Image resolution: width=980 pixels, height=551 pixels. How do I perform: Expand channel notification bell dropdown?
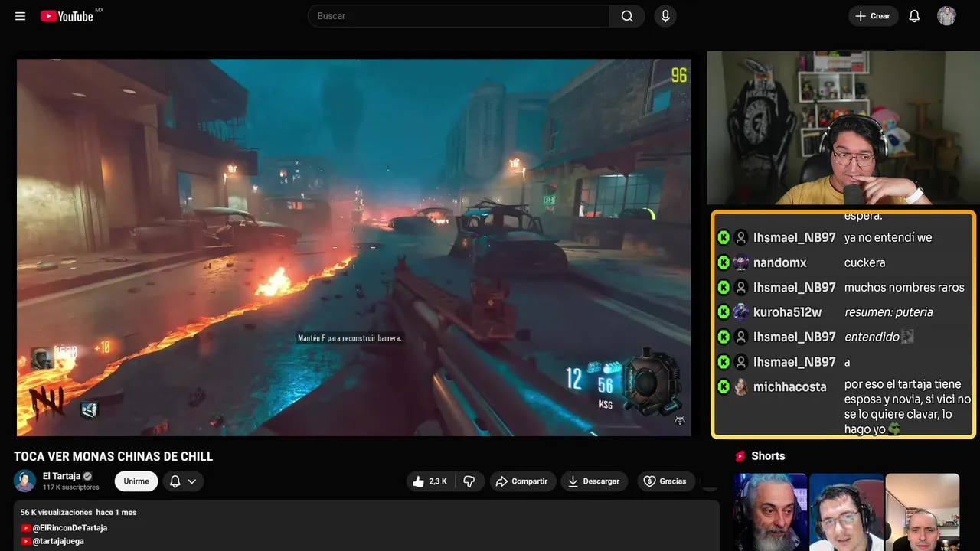pyautogui.click(x=183, y=481)
